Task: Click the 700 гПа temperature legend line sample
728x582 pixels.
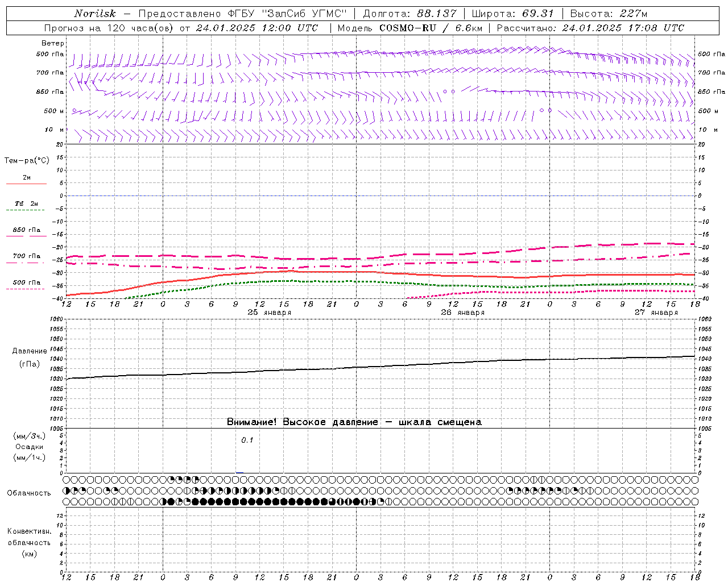Action: pos(26,263)
